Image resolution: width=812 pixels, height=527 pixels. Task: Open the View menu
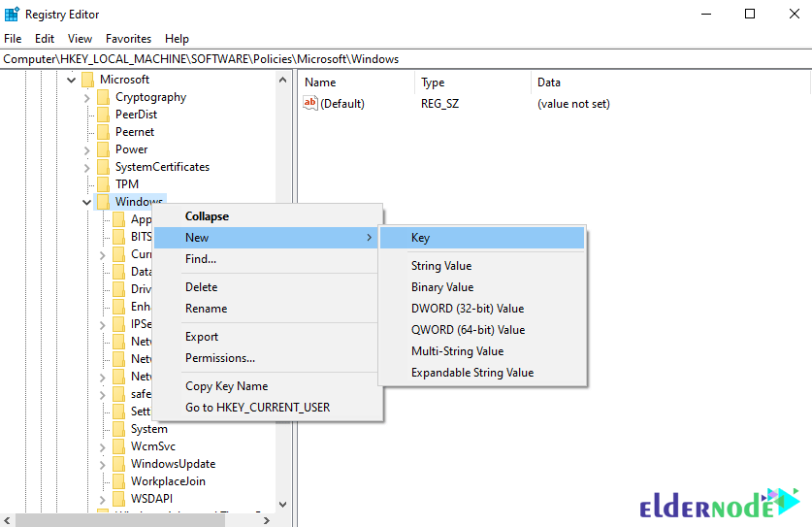point(80,39)
